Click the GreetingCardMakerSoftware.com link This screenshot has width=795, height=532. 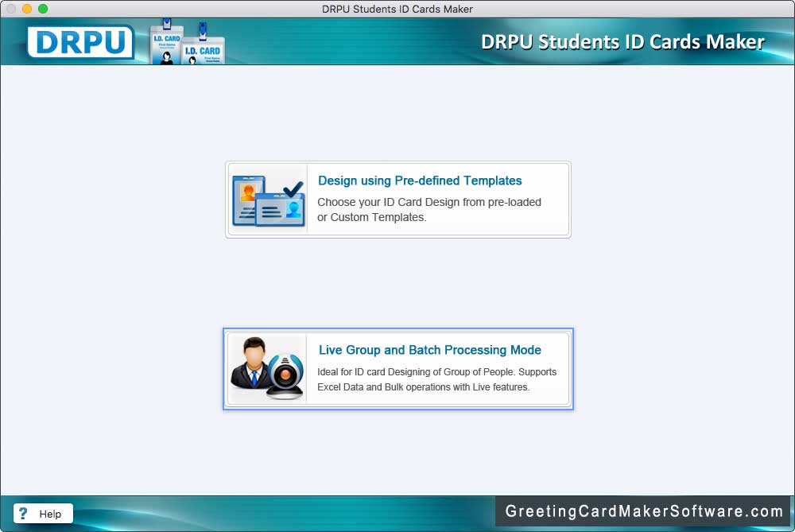click(x=644, y=511)
